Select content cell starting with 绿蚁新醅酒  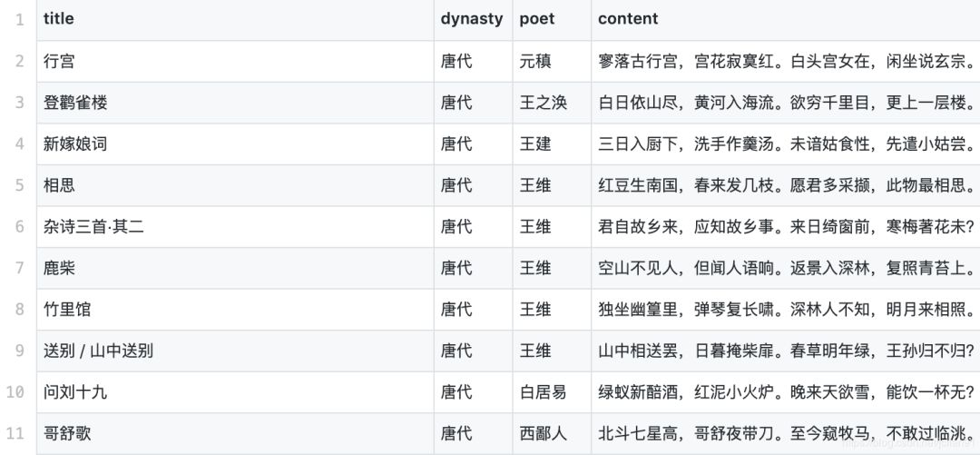click(786, 391)
